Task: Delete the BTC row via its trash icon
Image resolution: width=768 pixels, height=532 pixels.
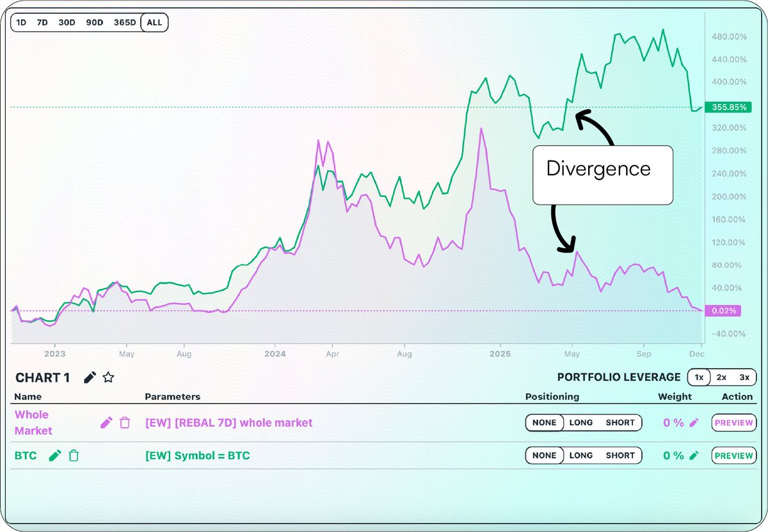Action: click(x=74, y=455)
